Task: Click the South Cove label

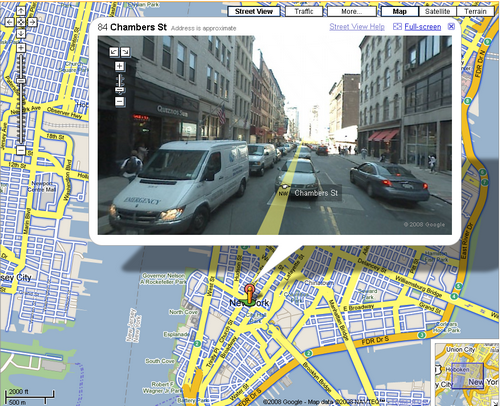Action: (x=160, y=361)
